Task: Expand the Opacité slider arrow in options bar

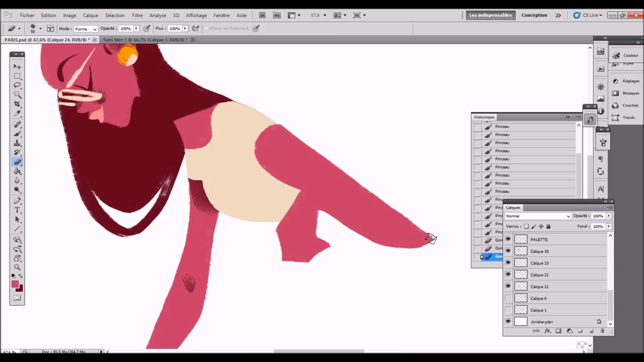Action: [136, 28]
